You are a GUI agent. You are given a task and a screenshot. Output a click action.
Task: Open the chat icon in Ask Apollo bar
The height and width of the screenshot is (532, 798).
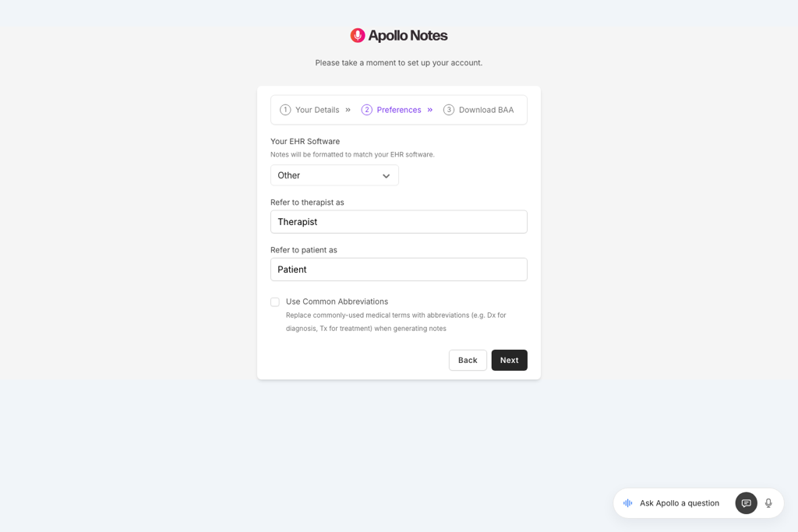(x=746, y=503)
